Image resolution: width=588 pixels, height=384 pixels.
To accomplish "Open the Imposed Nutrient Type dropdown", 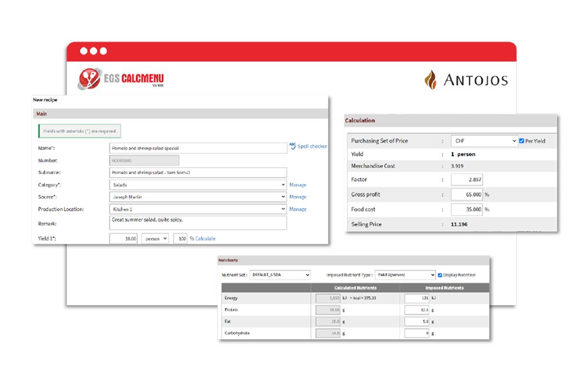I will [x=405, y=275].
